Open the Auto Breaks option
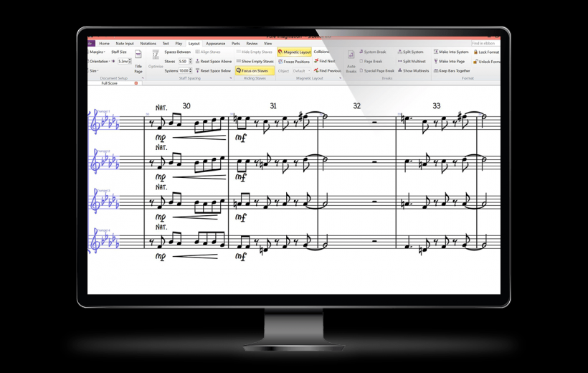This screenshot has height=373, width=588. tap(351, 62)
